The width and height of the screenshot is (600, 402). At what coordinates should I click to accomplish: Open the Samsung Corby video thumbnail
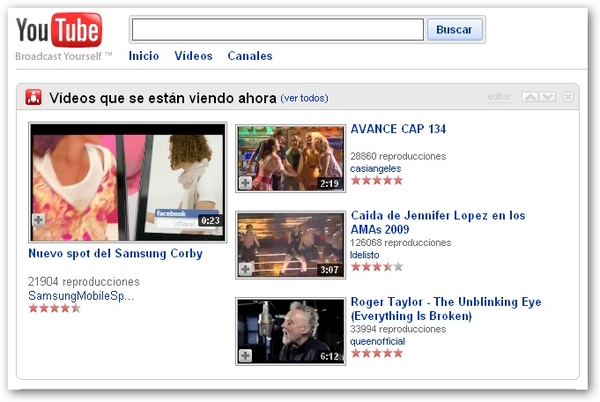(127, 182)
